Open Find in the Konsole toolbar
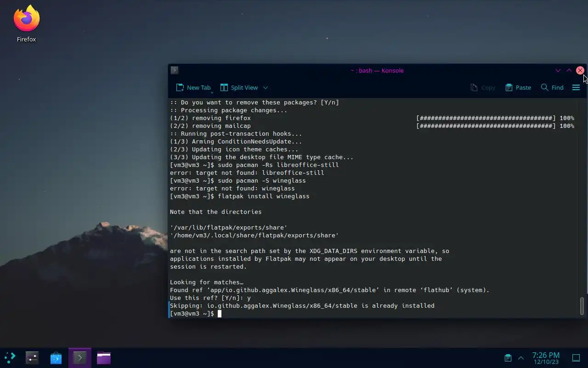588x368 pixels. click(x=552, y=87)
